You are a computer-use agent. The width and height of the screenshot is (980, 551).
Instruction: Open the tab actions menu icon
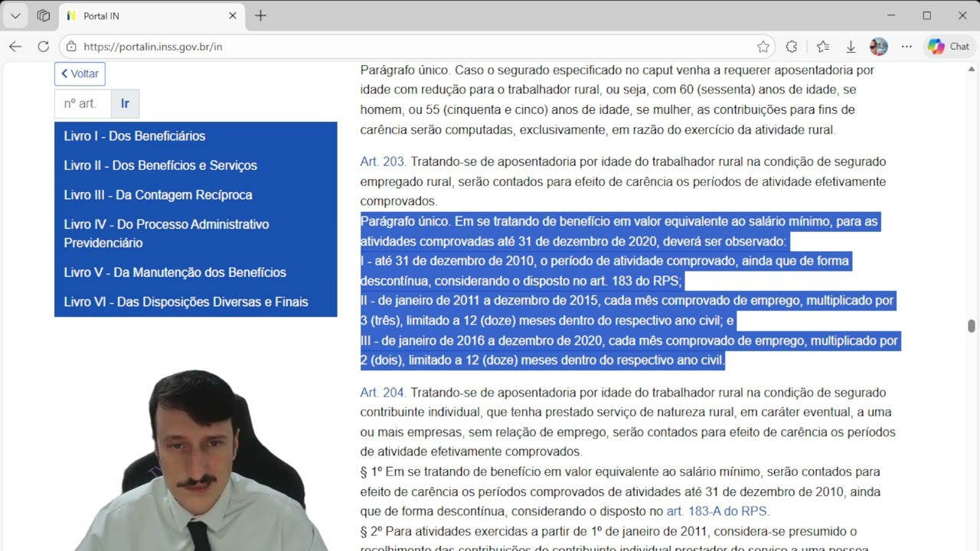click(43, 15)
